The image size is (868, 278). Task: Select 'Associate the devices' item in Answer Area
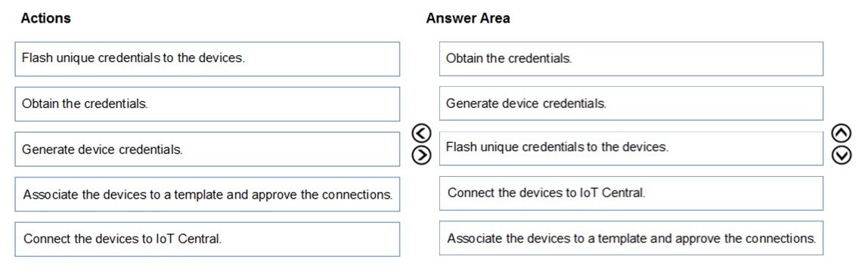[x=631, y=238]
